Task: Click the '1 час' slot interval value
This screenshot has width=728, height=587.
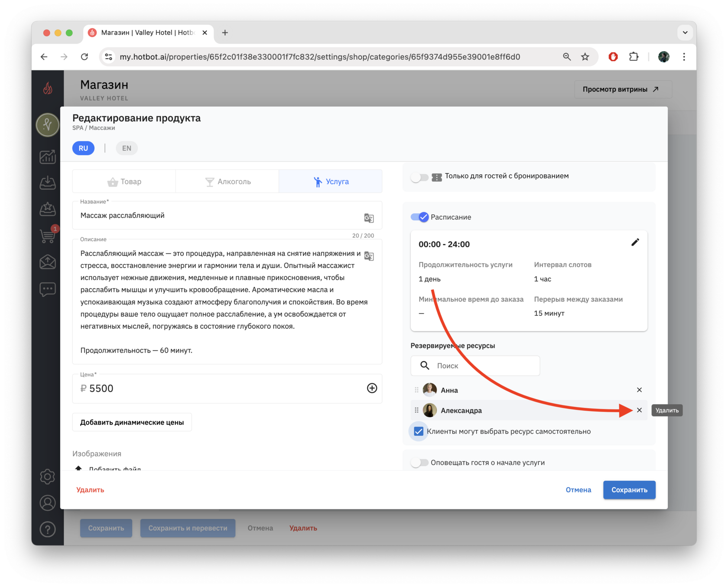Action: (543, 279)
